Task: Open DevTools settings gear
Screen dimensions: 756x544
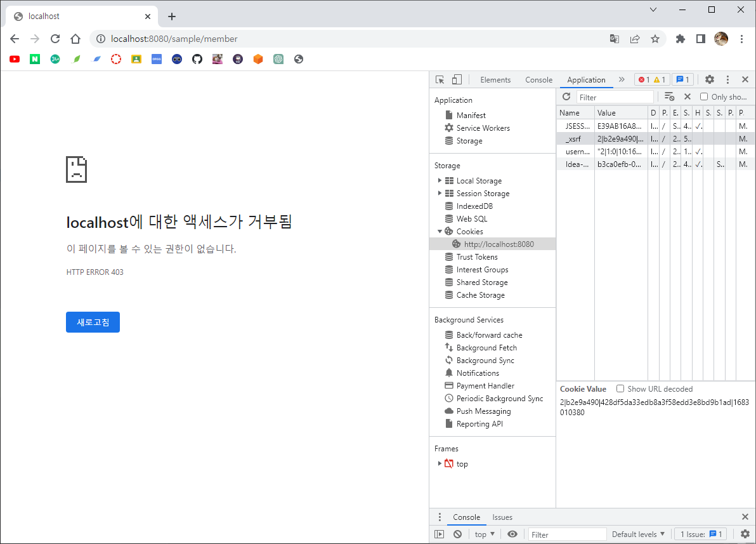Action: 710,79
